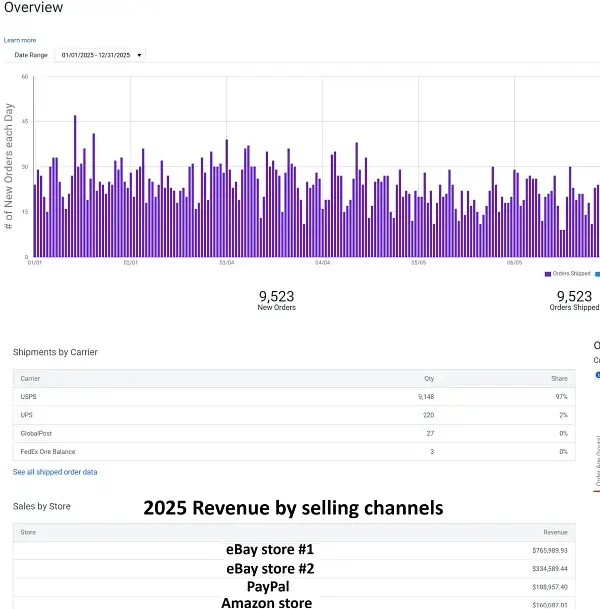Click the 9,523 New Orders total
This screenshot has height=609, width=600.
(x=276, y=296)
